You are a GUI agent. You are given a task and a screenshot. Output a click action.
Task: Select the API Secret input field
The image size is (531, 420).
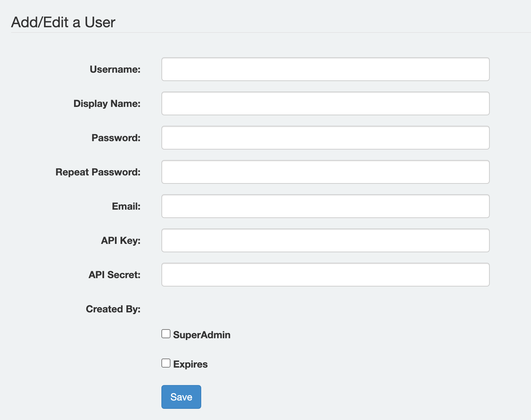tap(325, 275)
